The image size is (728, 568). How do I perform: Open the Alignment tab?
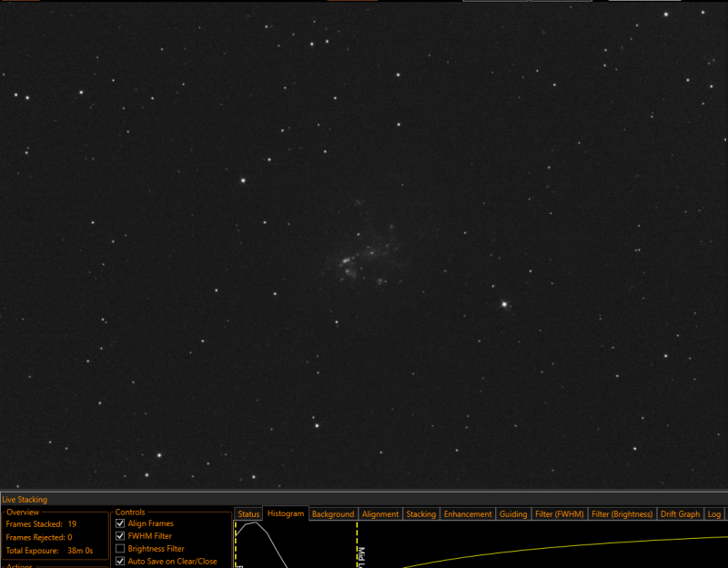click(x=380, y=514)
